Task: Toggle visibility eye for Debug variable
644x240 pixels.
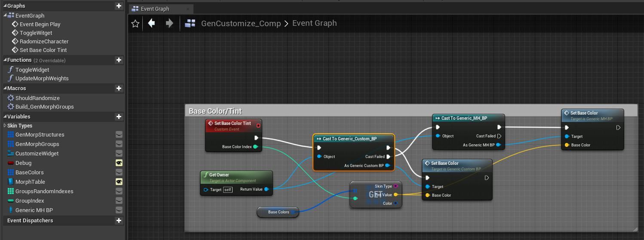Action: pyautogui.click(x=119, y=163)
